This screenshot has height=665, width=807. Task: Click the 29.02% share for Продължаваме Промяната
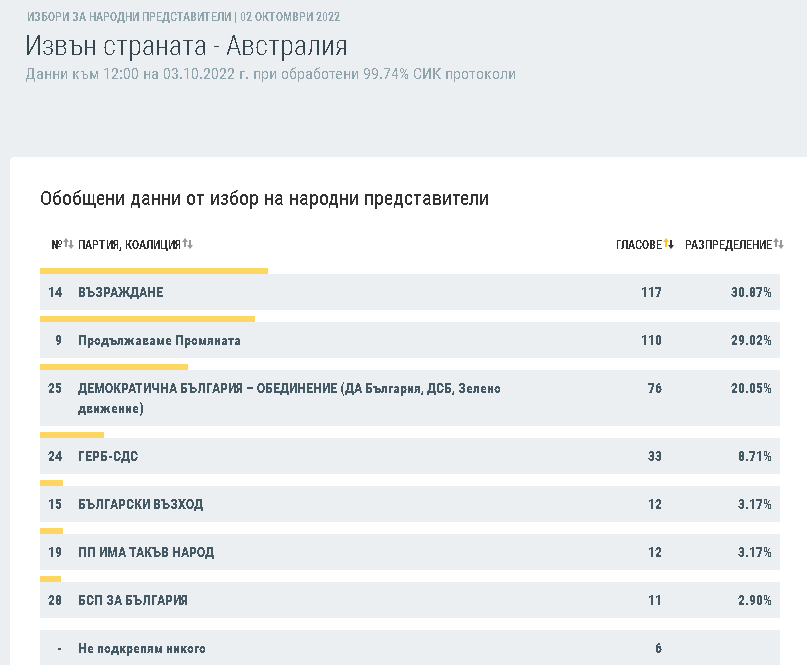pyautogui.click(x=750, y=340)
